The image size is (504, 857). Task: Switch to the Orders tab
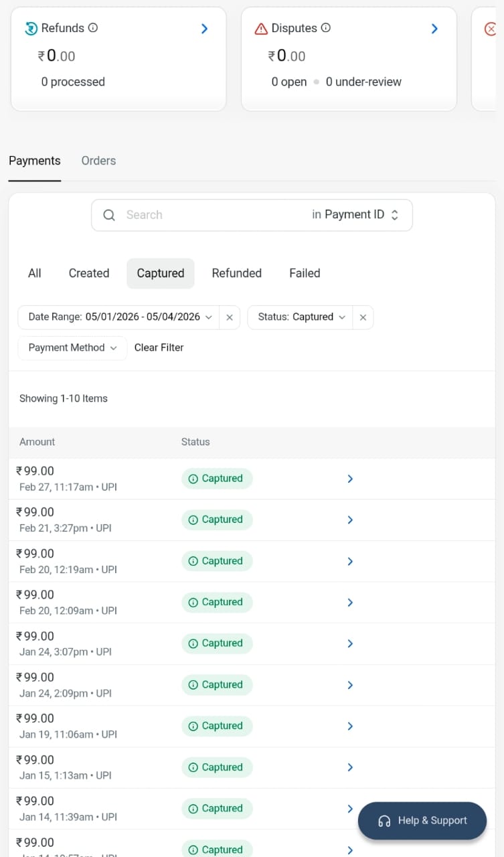(98, 161)
